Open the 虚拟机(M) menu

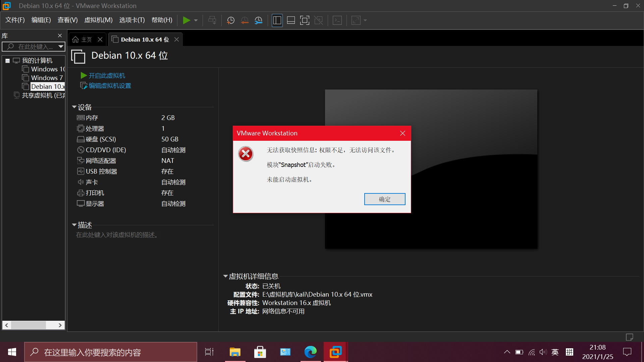point(98,20)
